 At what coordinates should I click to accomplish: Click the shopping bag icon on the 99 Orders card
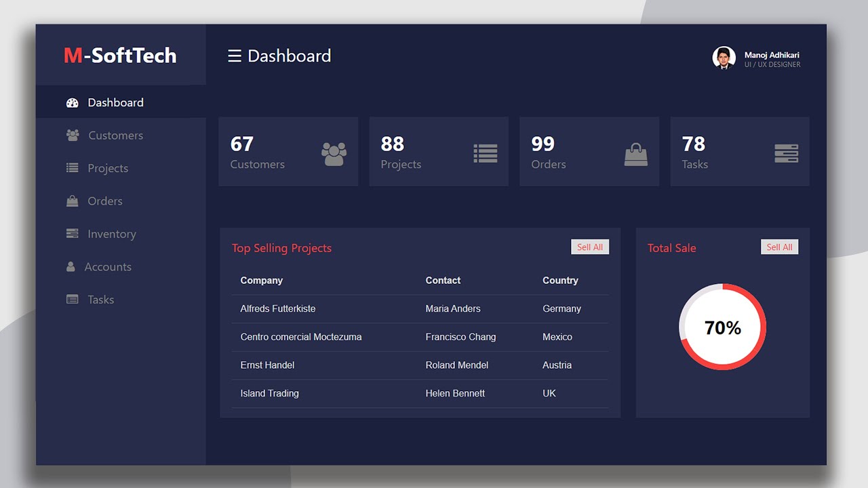tap(636, 154)
